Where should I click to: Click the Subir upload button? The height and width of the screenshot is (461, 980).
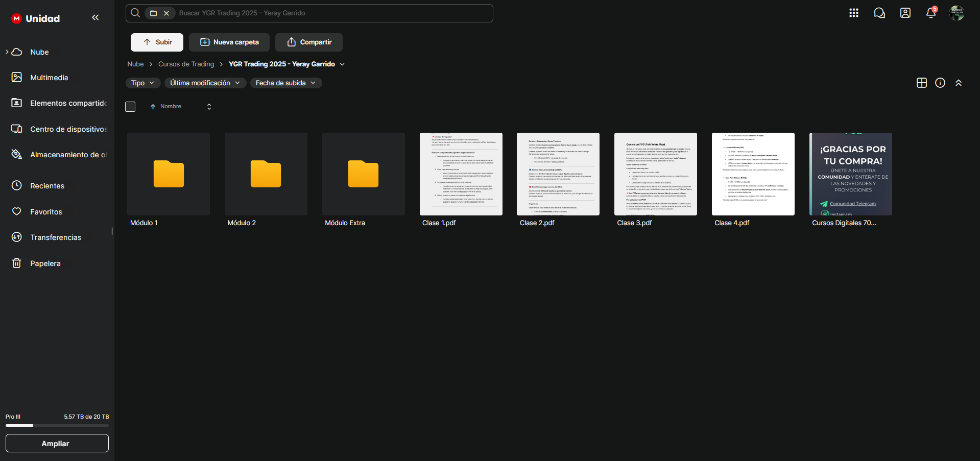point(157,42)
